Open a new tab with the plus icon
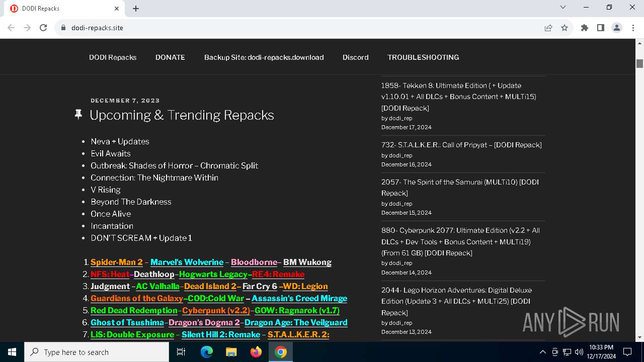Image resolution: width=644 pixels, height=362 pixels. (136, 8)
